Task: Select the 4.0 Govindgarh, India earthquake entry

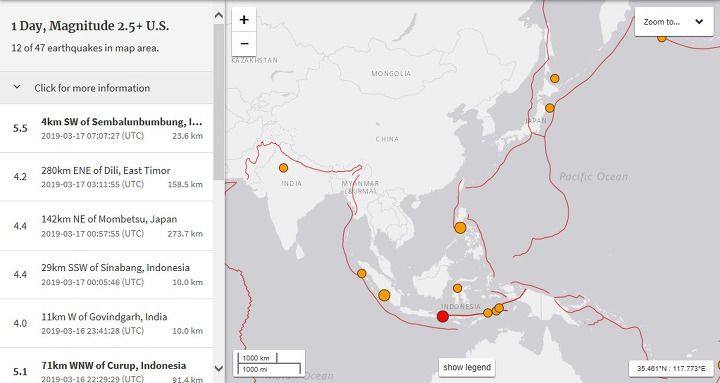Action: click(107, 323)
